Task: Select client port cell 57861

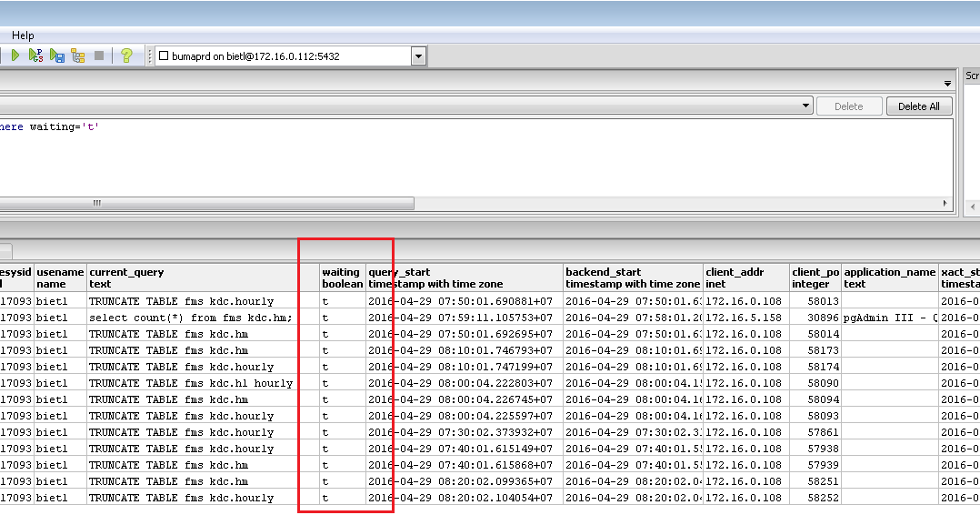Action: pyautogui.click(x=815, y=432)
